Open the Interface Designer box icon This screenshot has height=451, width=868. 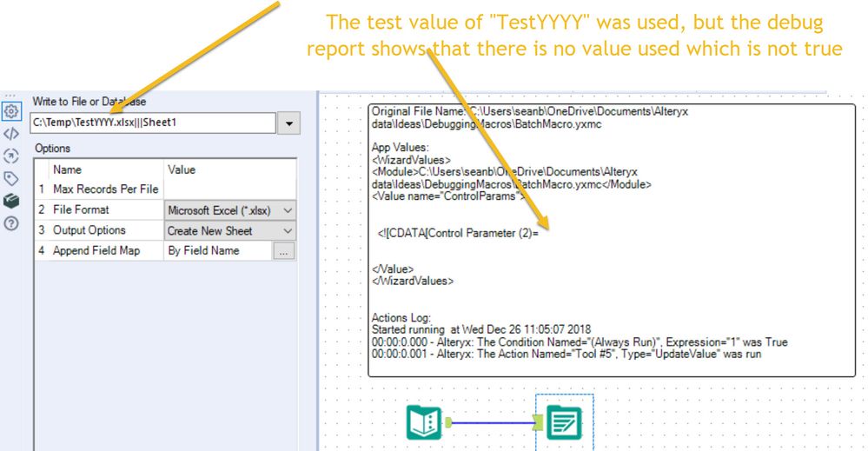tap(11, 201)
